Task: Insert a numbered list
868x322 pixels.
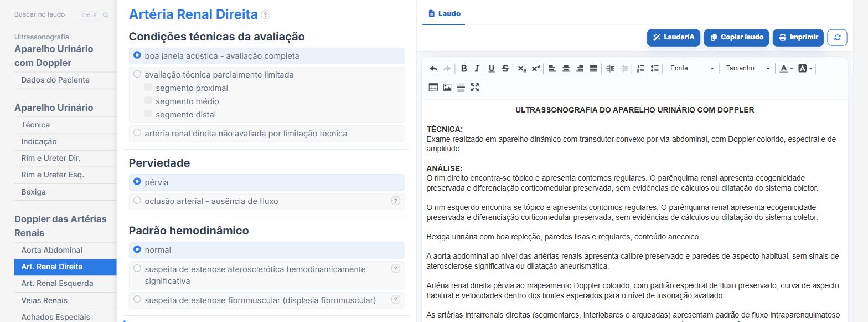Action: [641, 68]
